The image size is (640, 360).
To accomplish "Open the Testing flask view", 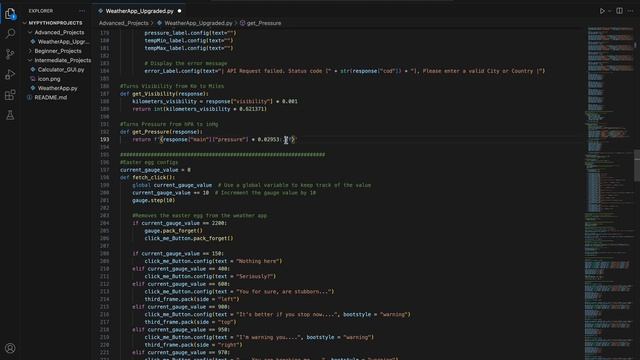I will 10,115.
